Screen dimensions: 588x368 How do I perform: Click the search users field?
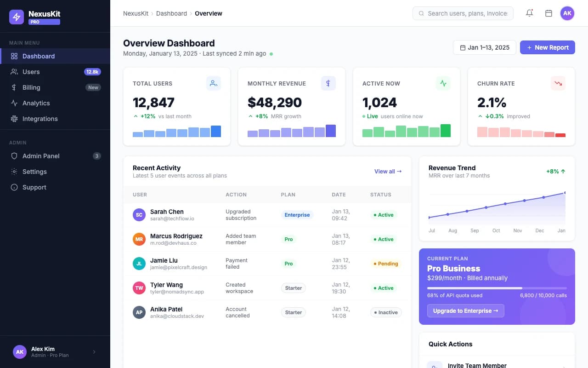pyautogui.click(x=463, y=13)
